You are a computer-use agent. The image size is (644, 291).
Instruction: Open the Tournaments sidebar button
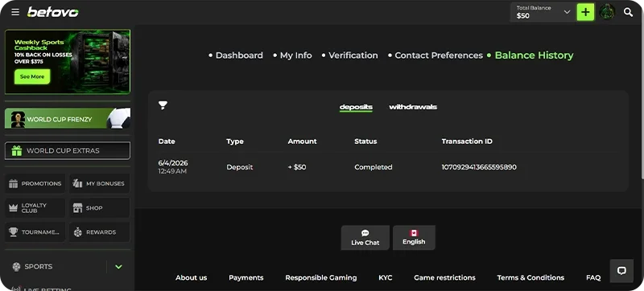pyautogui.click(x=35, y=232)
